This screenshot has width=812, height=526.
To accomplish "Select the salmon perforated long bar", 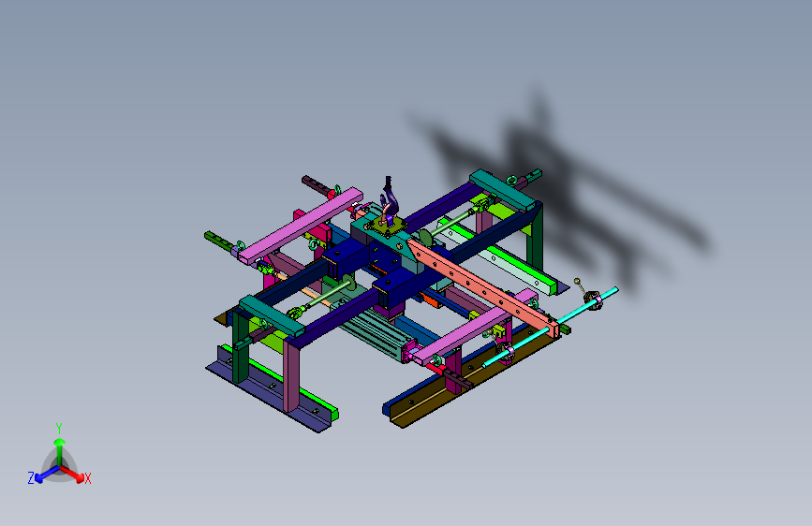I will pos(484,286).
